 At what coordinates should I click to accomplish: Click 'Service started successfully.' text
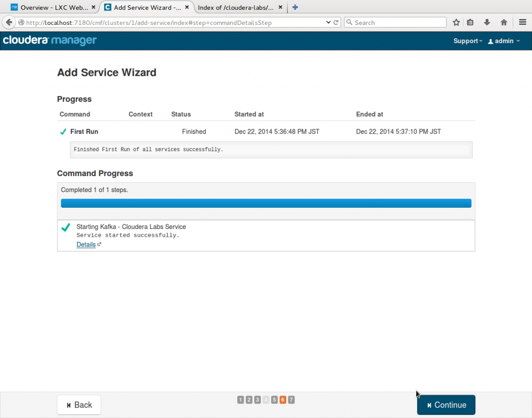(x=128, y=235)
